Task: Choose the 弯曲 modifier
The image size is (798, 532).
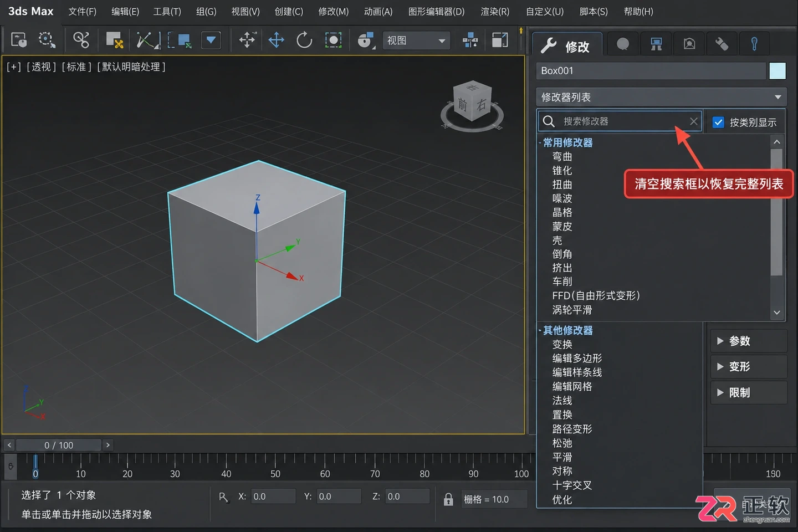Action: pos(562,157)
